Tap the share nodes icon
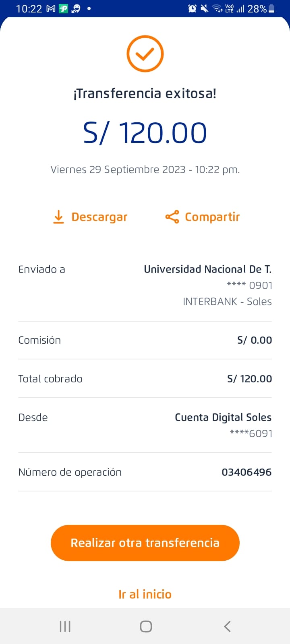This screenshot has height=644, width=290. point(172,217)
